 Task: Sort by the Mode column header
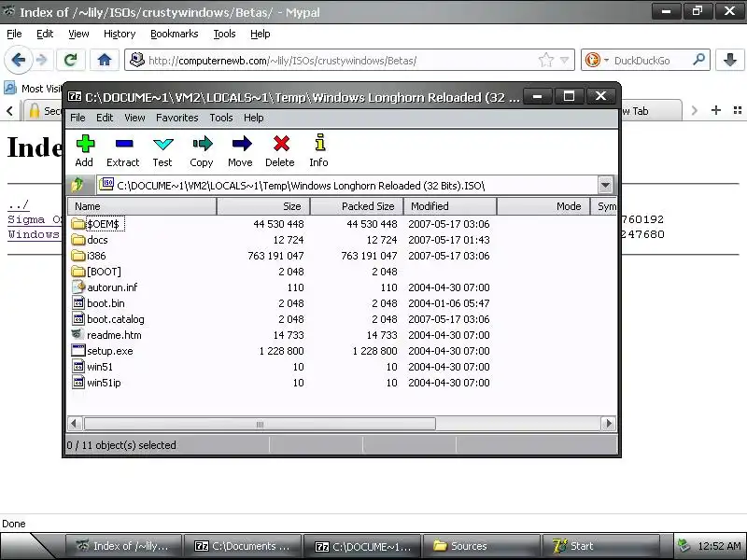pos(543,206)
